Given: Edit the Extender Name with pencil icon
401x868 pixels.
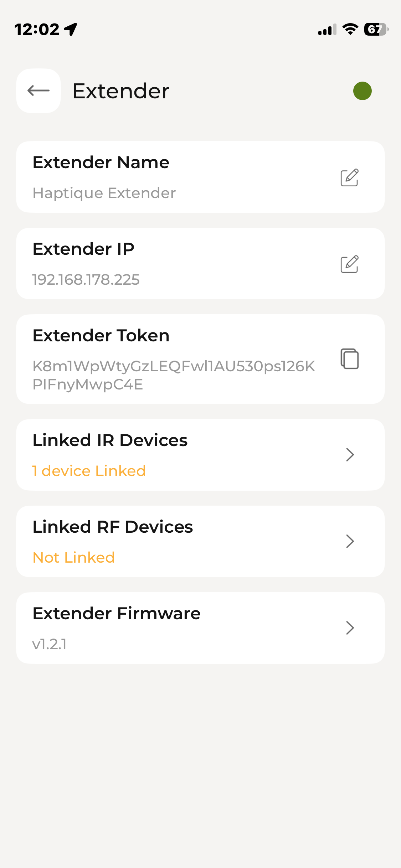Looking at the screenshot, I should point(349,177).
